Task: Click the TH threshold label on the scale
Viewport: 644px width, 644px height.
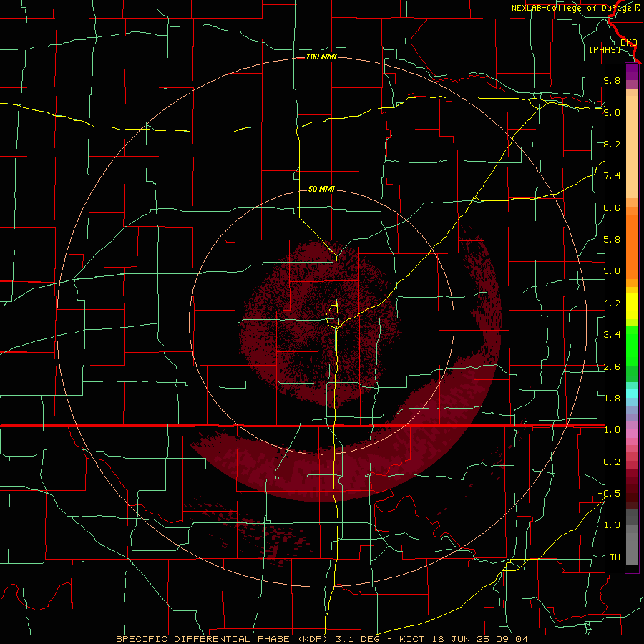Action: [x=615, y=557]
